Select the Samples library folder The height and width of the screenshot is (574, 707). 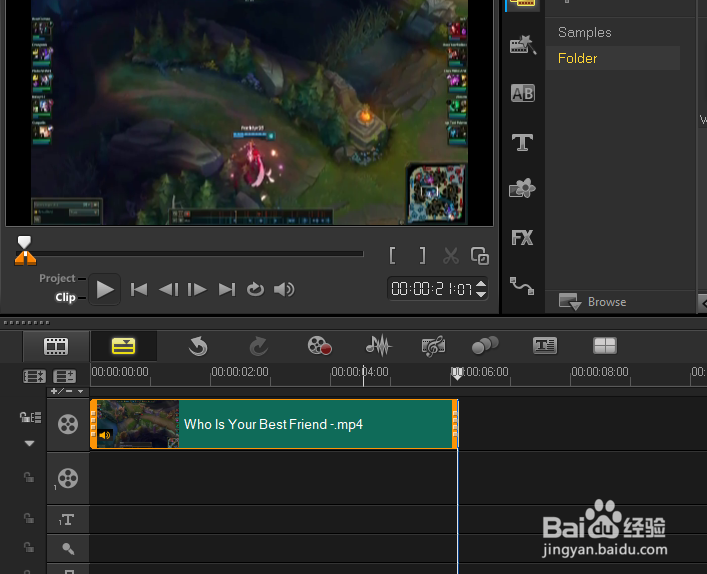pyautogui.click(x=585, y=32)
